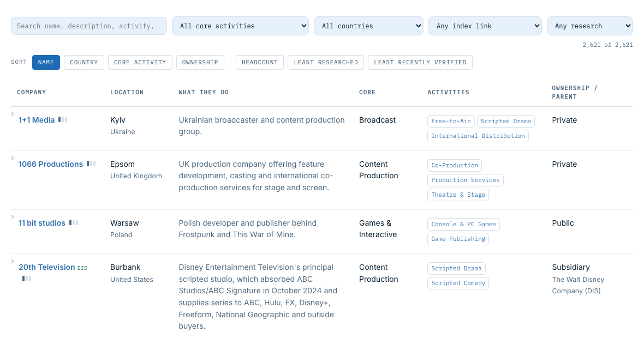644x338 pixels.
Task: Expand the 1+1 Media row chevron
Action: point(13,114)
